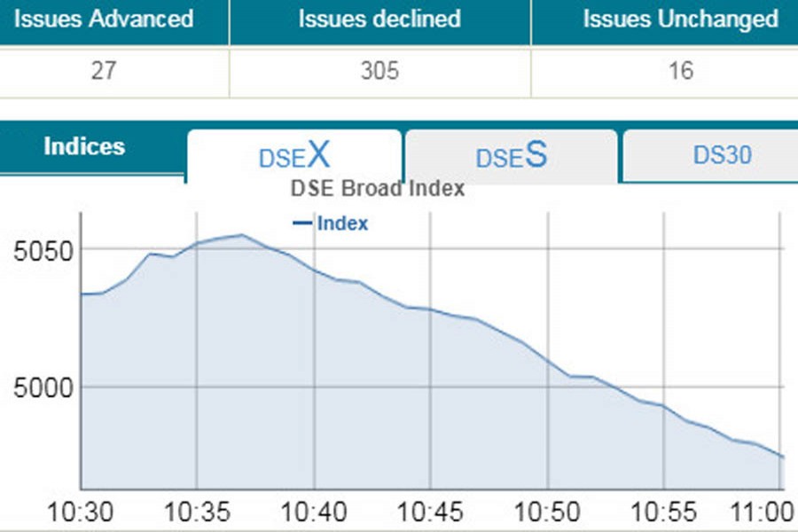This screenshot has width=798, height=532.
Task: Click the Indices section label
Action: [x=84, y=146]
